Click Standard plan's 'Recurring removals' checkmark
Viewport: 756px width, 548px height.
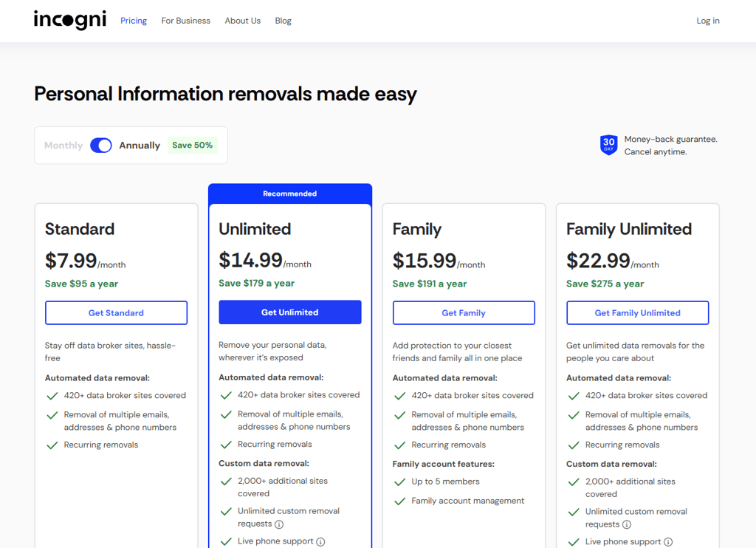pyautogui.click(x=52, y=445)
